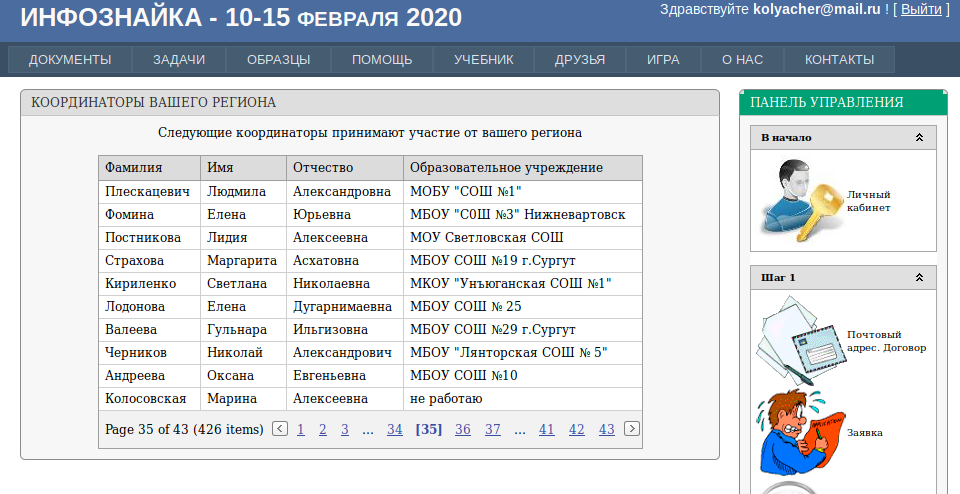Image resolution: width=960 pixels, height=494 pixels.
Task: Click the Маргарита name cell
Action: (243, 261)
